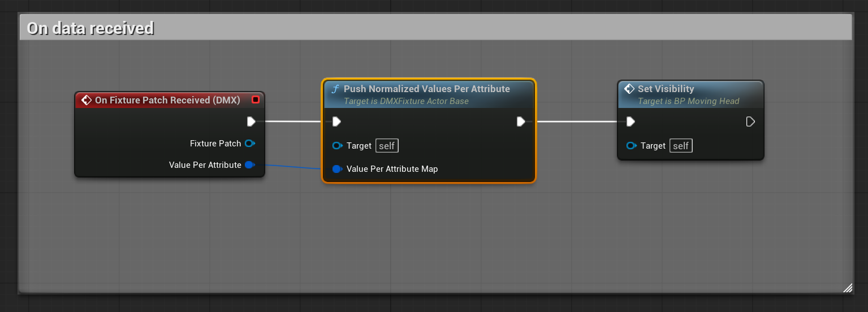Click the Value Per Attribute Map input pin
This screenshot has height=312, width=868.
coord(338,169)
